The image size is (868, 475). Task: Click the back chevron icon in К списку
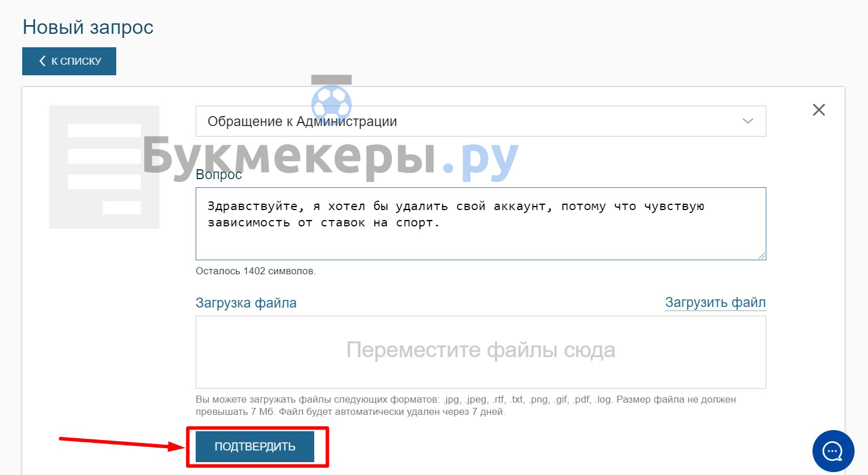(42, 61)
